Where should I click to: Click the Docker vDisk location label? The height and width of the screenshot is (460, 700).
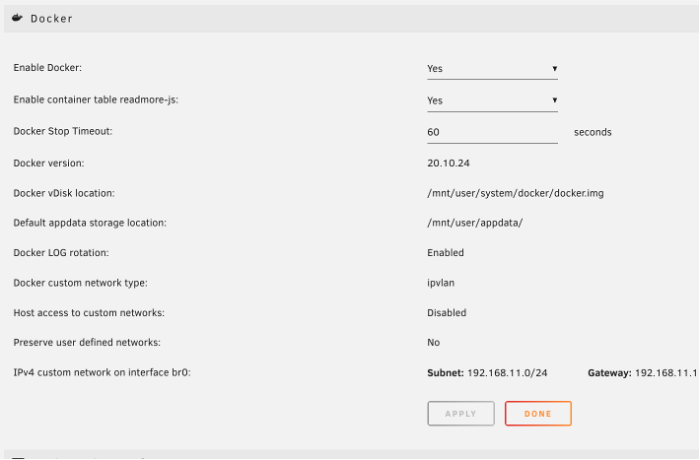64,193
